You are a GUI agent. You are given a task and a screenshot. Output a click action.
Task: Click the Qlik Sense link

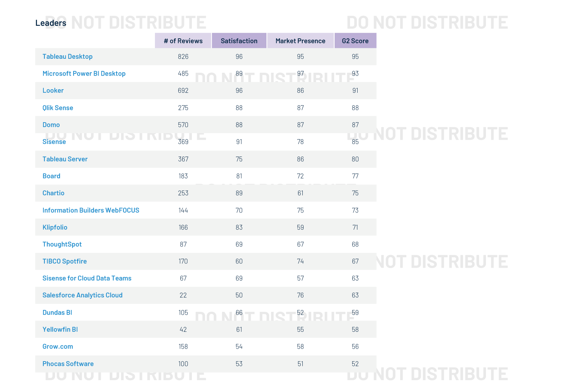58,107
